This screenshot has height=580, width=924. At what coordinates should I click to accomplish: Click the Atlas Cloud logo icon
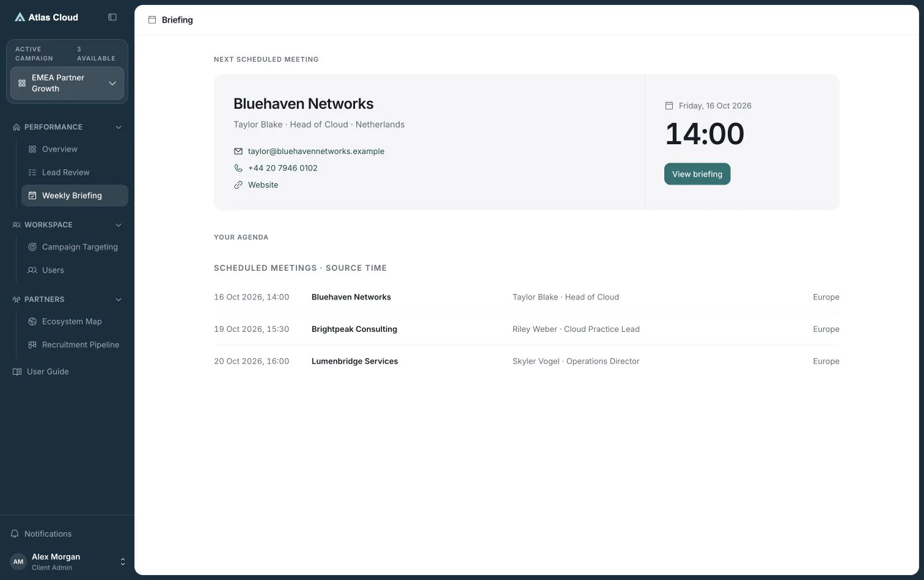coord(20,17)
